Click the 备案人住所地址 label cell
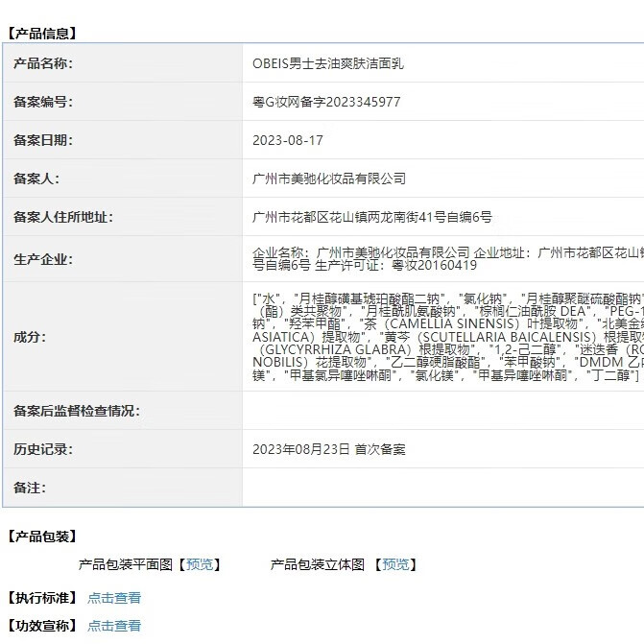Screen dimensions: 644x644 pyautogui.click(x=123, y=217)
